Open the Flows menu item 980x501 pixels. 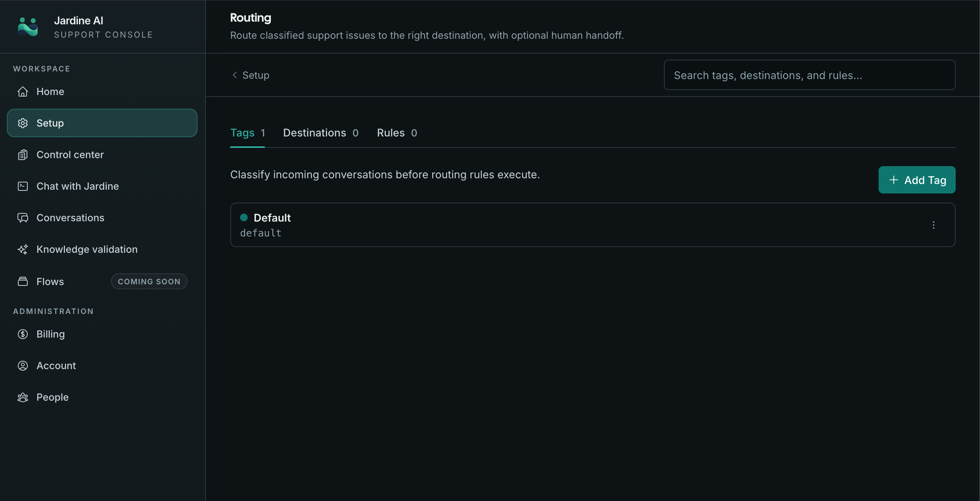(50, 281)
